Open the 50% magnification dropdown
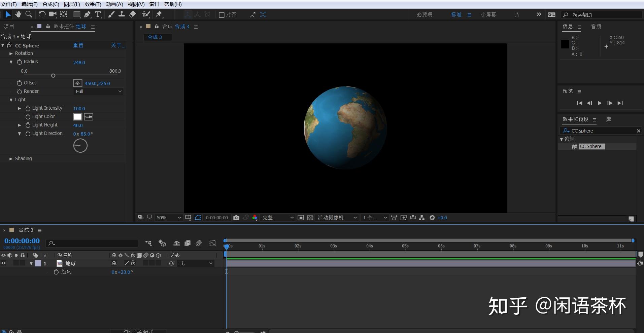Image resolution: width=644 pixels, height=333 pixels. click(168, 218)
